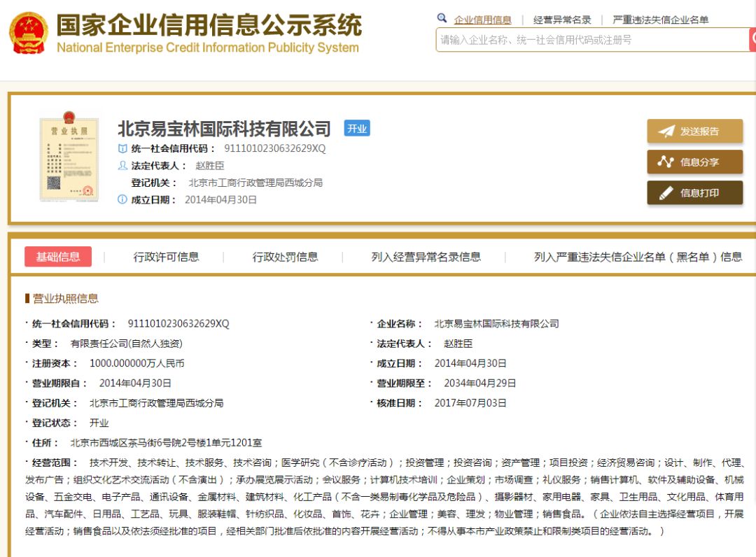Click the 发送报告 button

coord(694,132)
